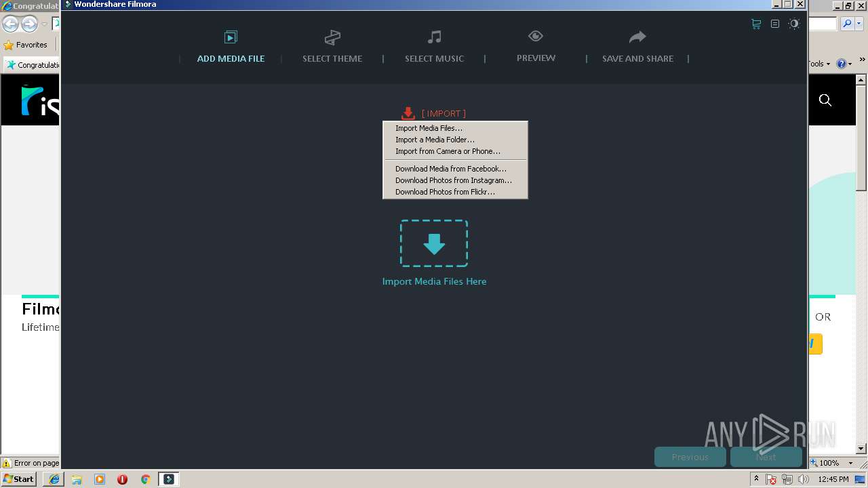868x488 pixels.
Task: Click the IE vertical scrollbar thumb
Action: pyautogui.click(x=861, y=139)
